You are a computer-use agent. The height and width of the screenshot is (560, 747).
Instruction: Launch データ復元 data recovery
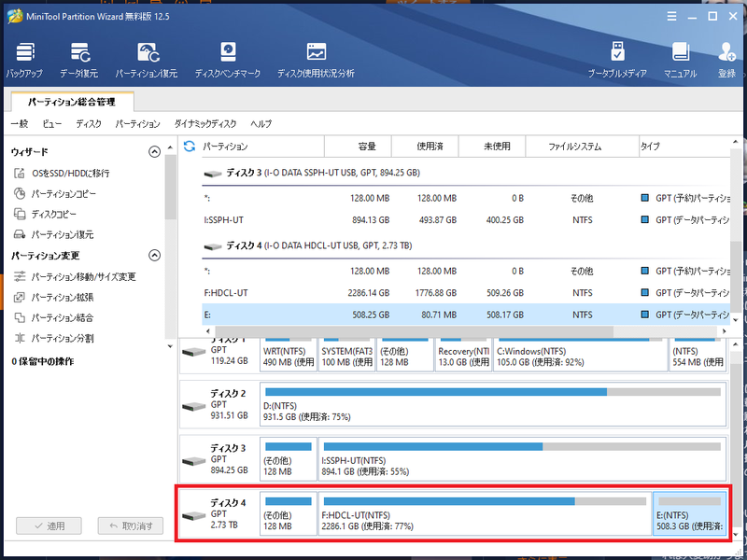pos(79,60)
